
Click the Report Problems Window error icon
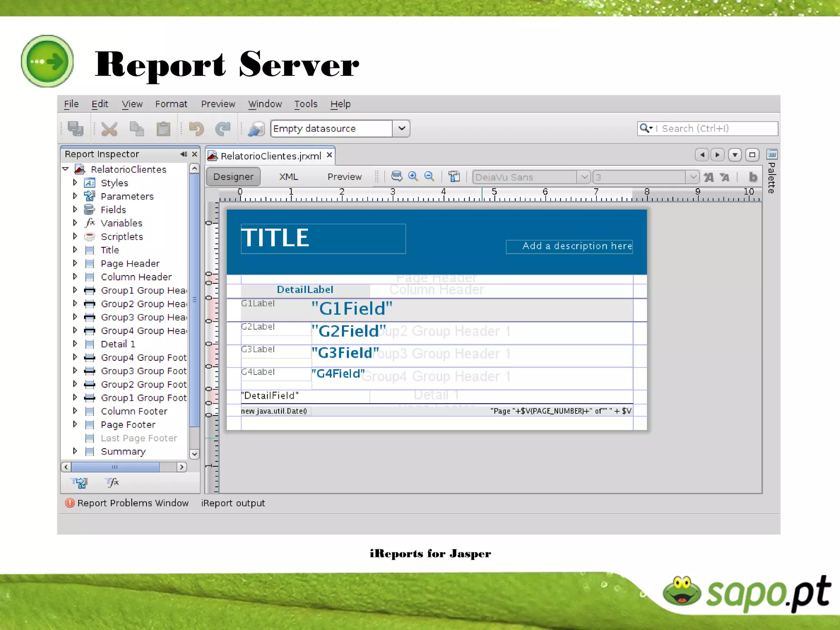point(70,503)
